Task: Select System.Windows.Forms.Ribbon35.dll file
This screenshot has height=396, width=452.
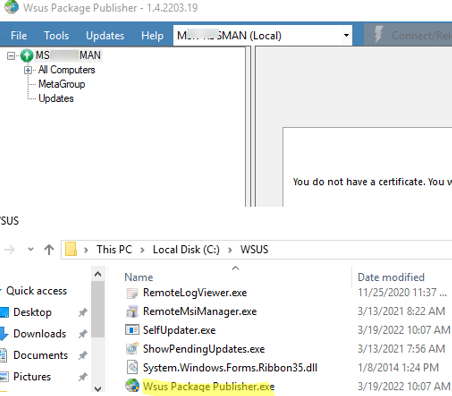Action: pos(230,368)
